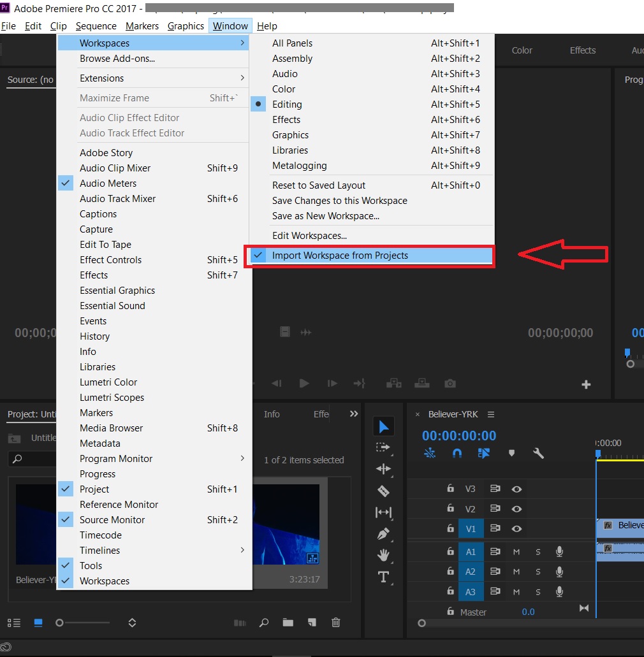Delete selected item with trash icon
The width and height of the screenshot is (644, 657).
(x=336, y=623)
